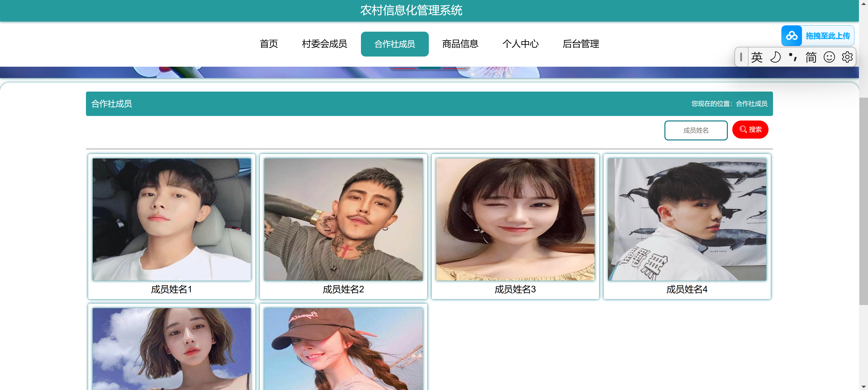Focus the 成员姓名 search input field
This screenshot has width=868, height=390.
[x=695, y=130]
